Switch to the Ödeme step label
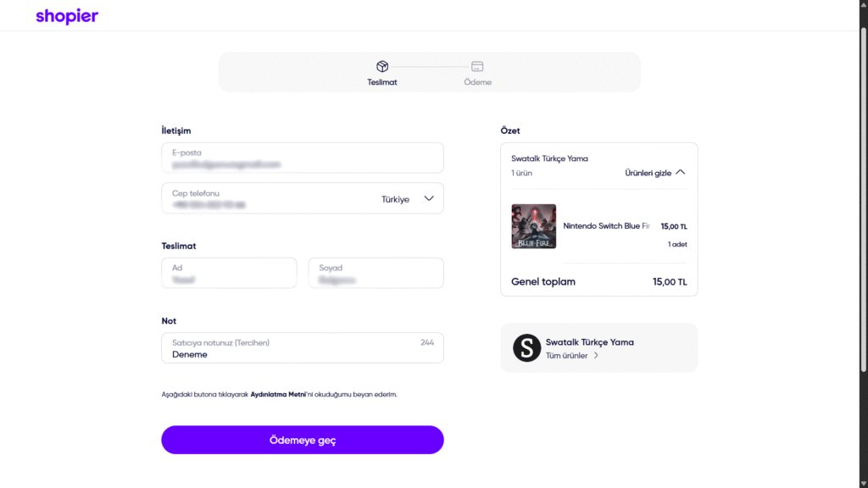 pyautogui.click(x=477, y=82)
